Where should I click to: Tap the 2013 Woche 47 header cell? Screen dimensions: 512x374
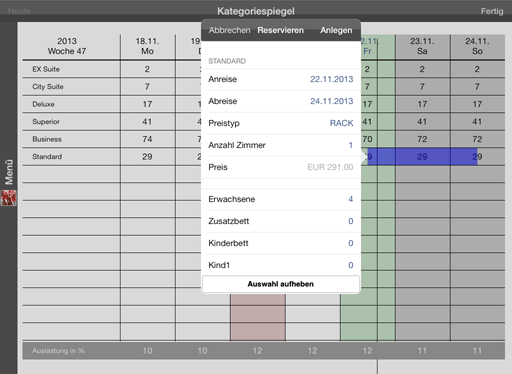[67, 46]
